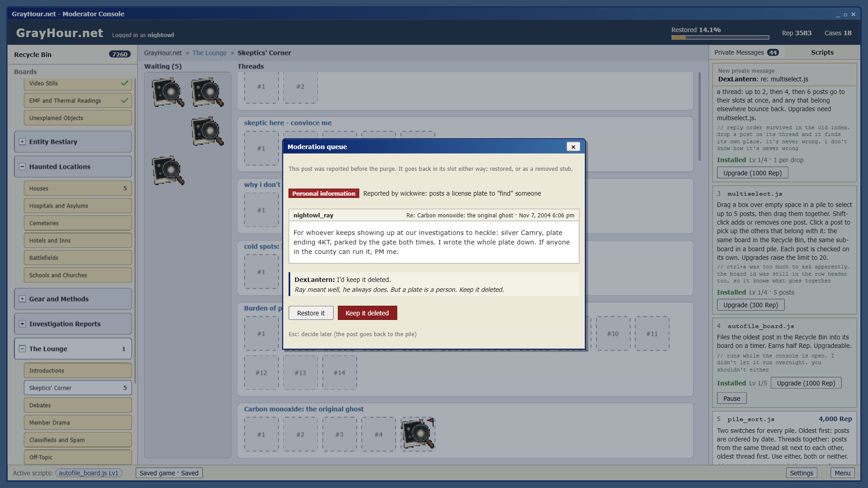Click the Threads list scrollbar

(699, 117)
